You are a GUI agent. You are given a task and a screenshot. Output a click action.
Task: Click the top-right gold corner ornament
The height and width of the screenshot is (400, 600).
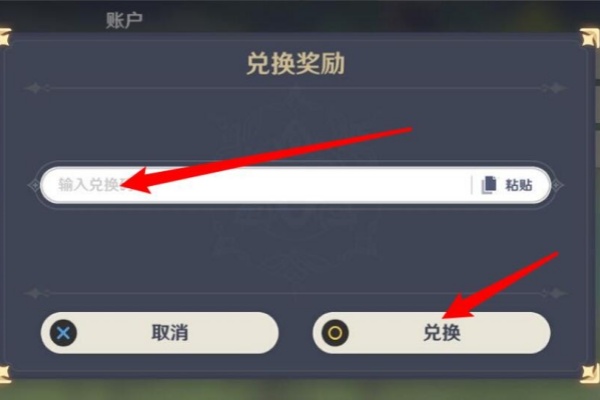tap(589, 38)
